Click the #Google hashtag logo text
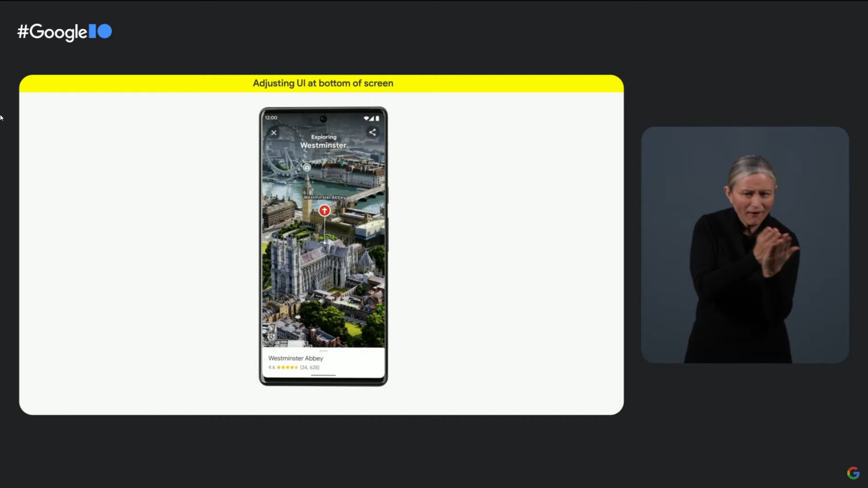The image size is (868, 488). pyautogui.click(x=52, y=32)
